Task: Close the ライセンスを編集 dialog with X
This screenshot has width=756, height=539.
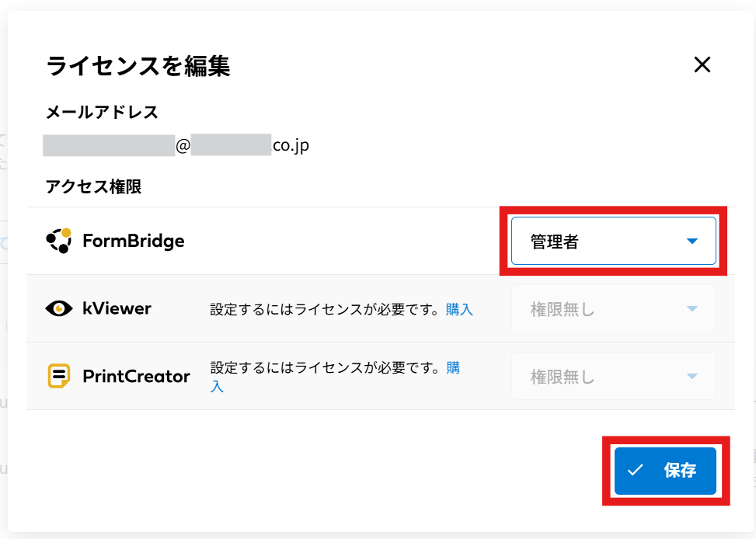Action: (702, 65)
